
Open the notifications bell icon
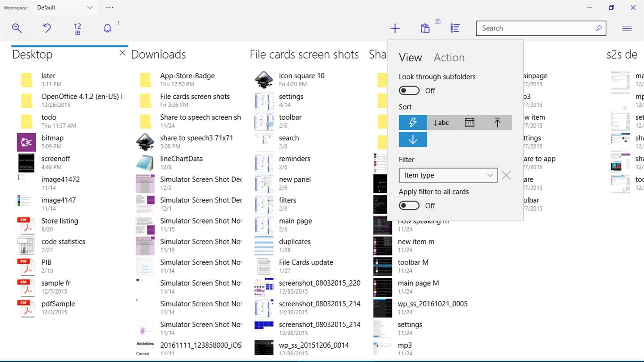coord(107,29)
